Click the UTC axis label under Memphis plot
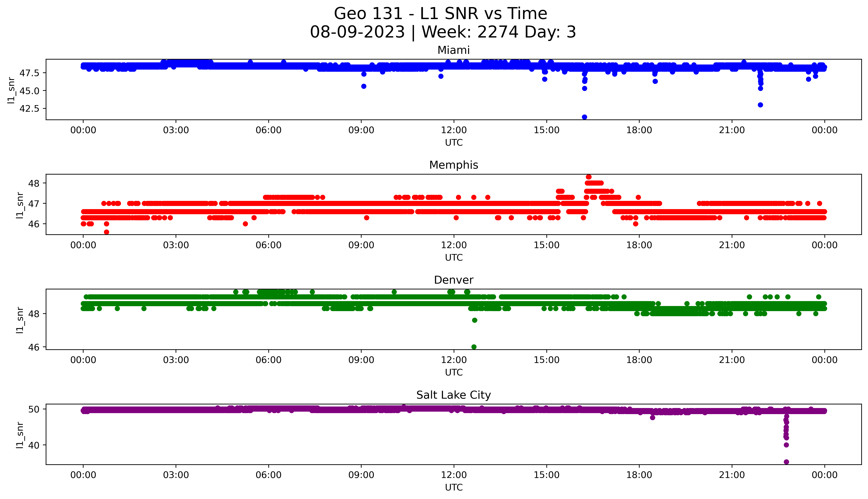The height and width of the screenshot is (499, 868). (x=454, y=258)
